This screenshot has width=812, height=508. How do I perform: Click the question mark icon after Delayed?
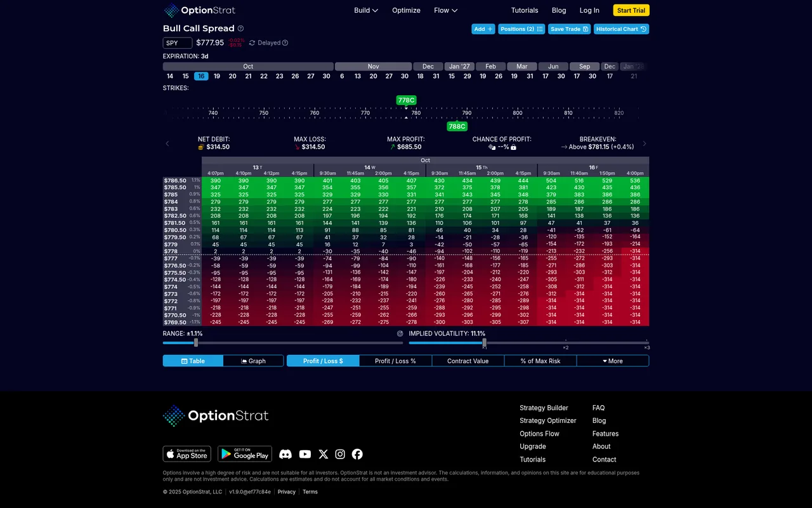click(285, 43)
